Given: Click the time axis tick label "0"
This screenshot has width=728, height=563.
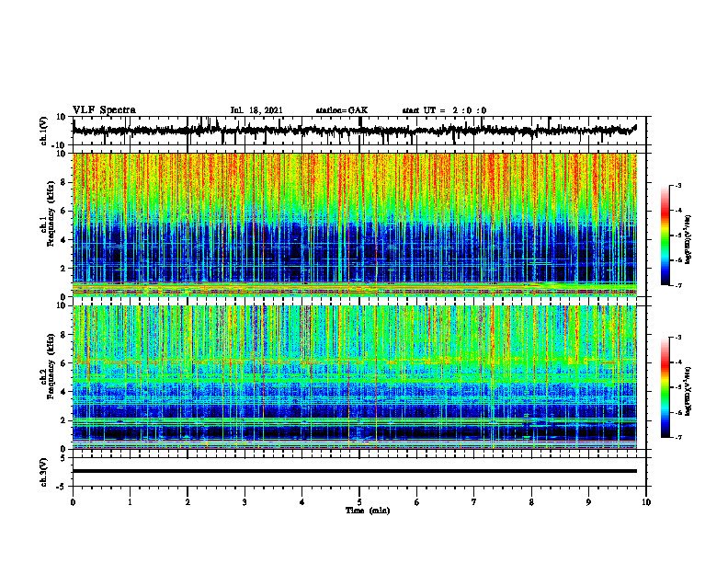Looking at the screenshot, I should click(x=73, y=502).
